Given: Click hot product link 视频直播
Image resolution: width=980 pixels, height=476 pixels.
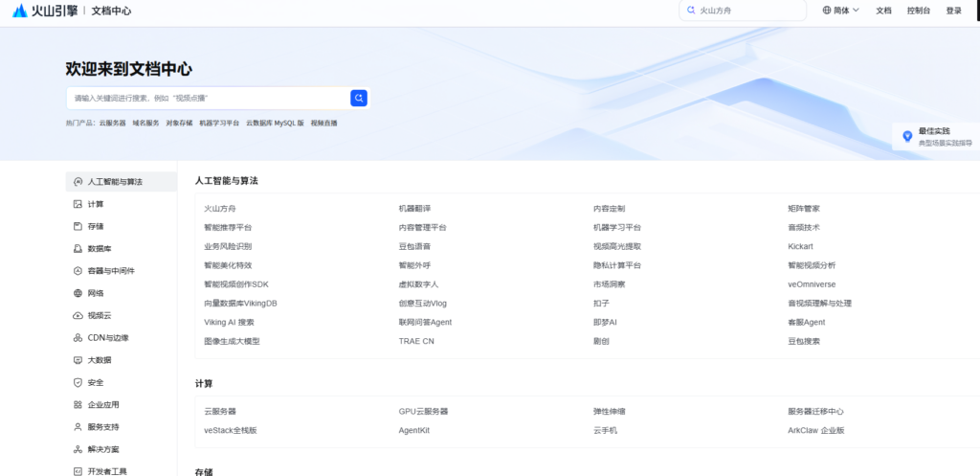Looking at the screenshot, I should tap(323, 124).
